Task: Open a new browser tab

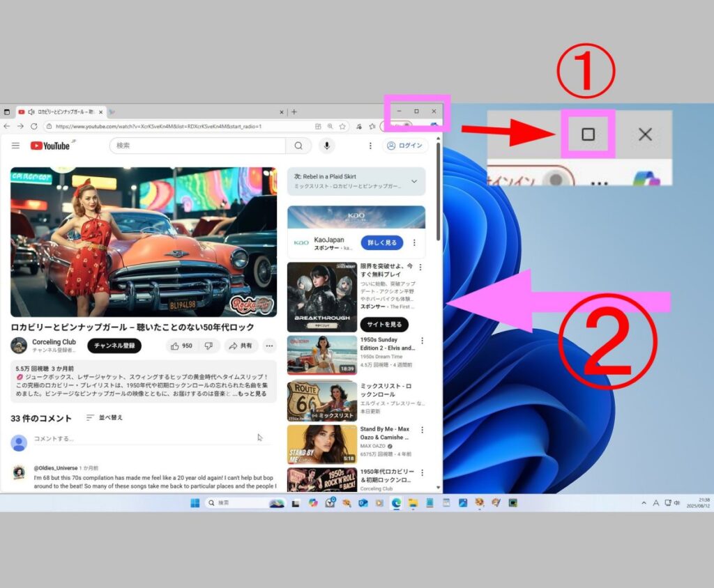Action: [x=294, y=111]
